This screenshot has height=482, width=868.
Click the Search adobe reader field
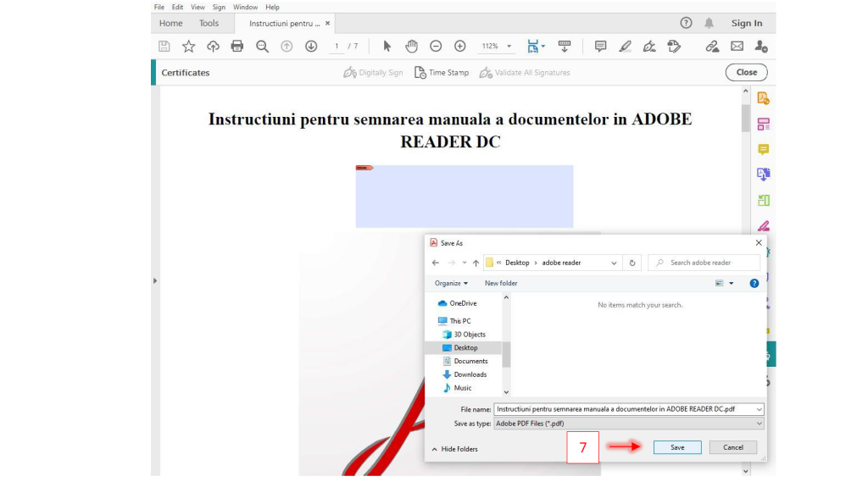click(x=706, y=263)
